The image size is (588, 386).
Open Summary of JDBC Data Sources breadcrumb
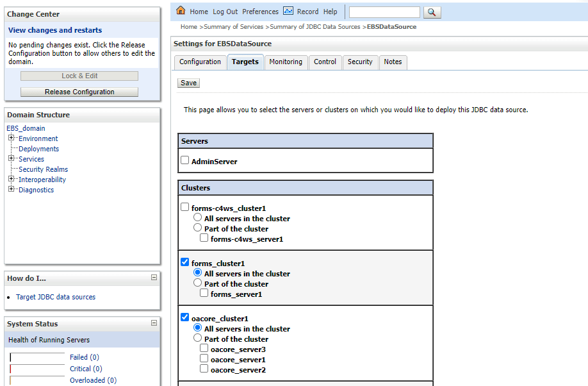tap(315, 27)
